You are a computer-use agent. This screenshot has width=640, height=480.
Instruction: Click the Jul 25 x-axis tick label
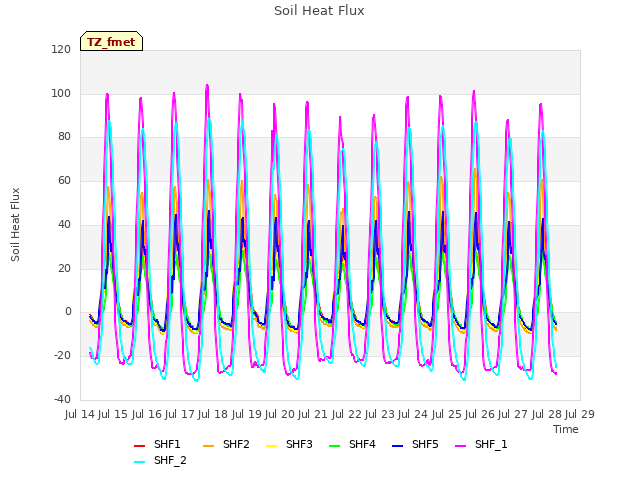pos(446,415)
